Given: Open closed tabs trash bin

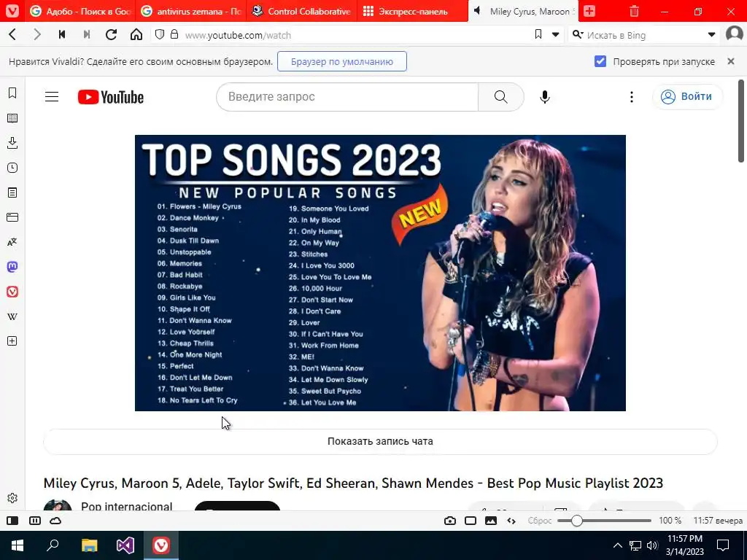Looking at the screenshot, I should (634, 11).
